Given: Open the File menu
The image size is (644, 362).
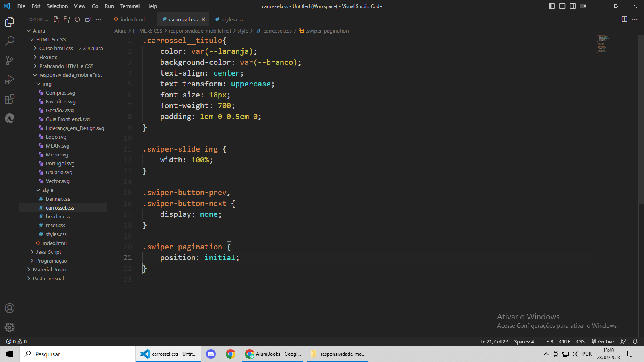Looking at the screenshot, I should [x=21, y=6].
